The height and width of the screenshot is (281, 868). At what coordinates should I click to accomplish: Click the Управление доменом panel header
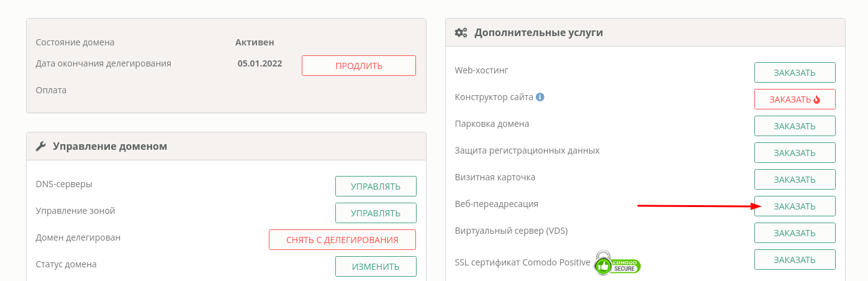[226, 146]
